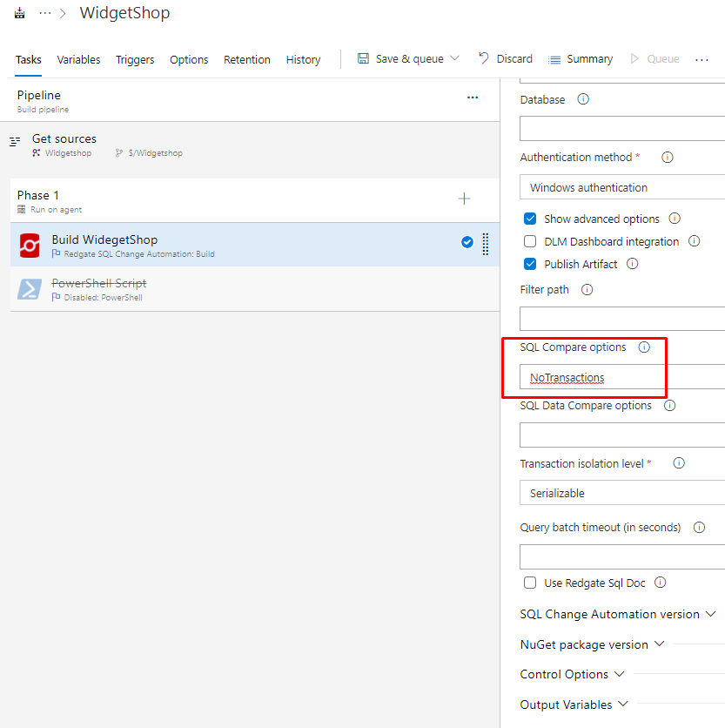The height and width of the screenshot is (728, 725).
Task: Open the Options tab
Action: tap(189, 60)
